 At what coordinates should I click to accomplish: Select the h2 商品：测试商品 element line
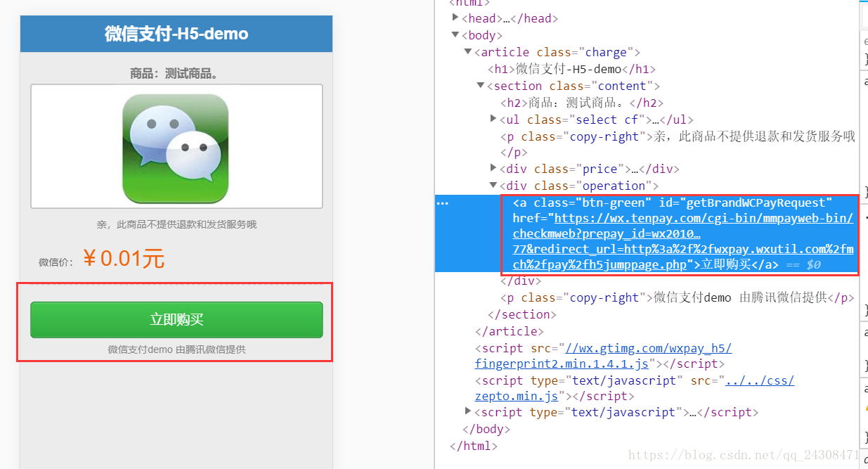[582, 103]
